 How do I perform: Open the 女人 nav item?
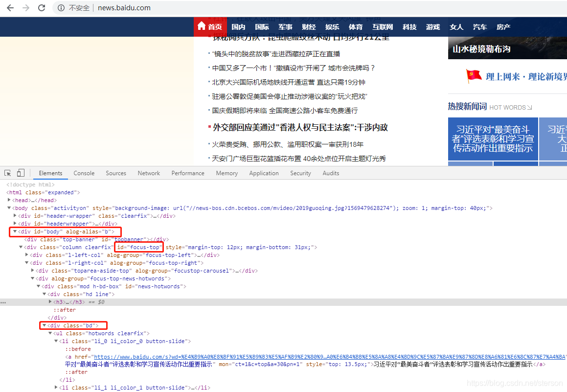456,27
